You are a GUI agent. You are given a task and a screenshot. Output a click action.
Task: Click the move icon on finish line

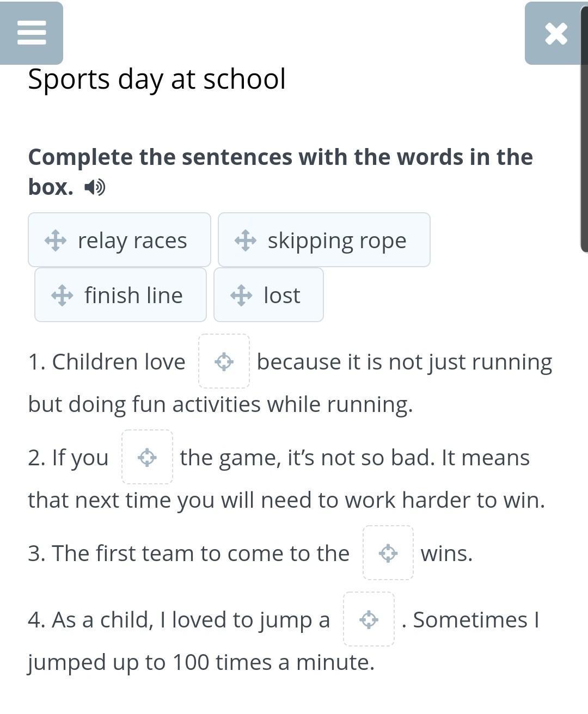point(62,295)
